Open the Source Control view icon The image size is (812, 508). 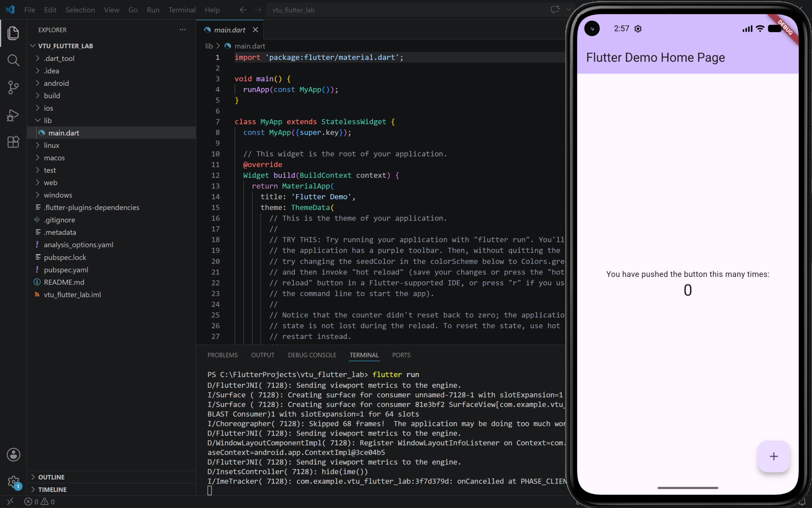click(13, 88)
